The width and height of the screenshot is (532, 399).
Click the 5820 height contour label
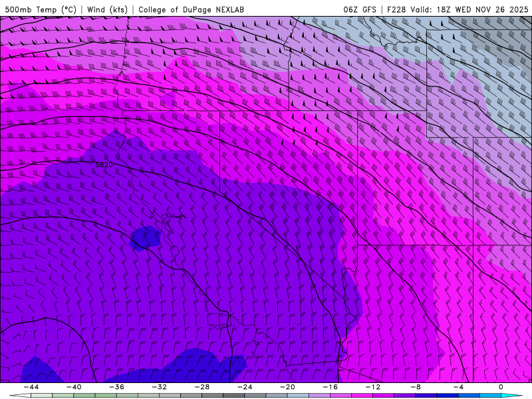tap(104, 164)
